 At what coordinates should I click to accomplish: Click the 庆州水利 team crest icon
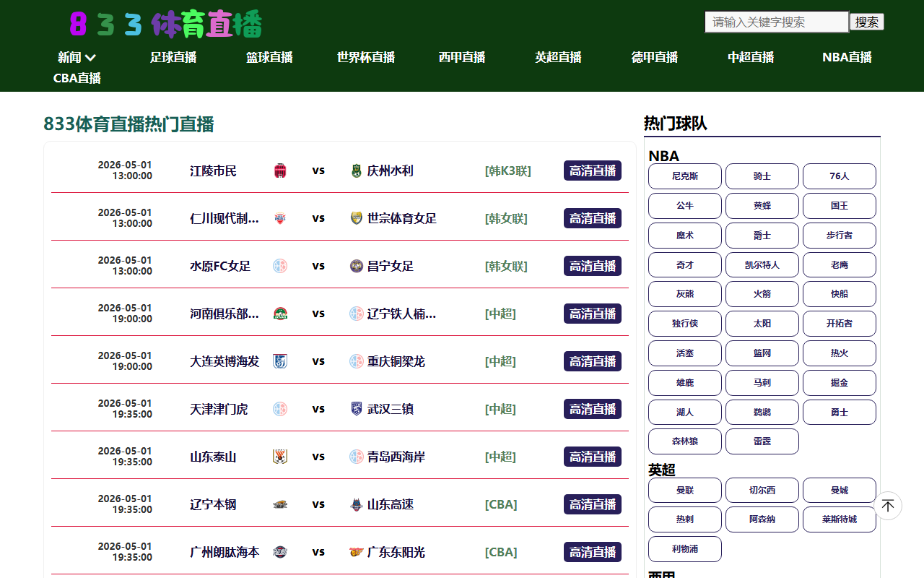(x=356, y=171)
